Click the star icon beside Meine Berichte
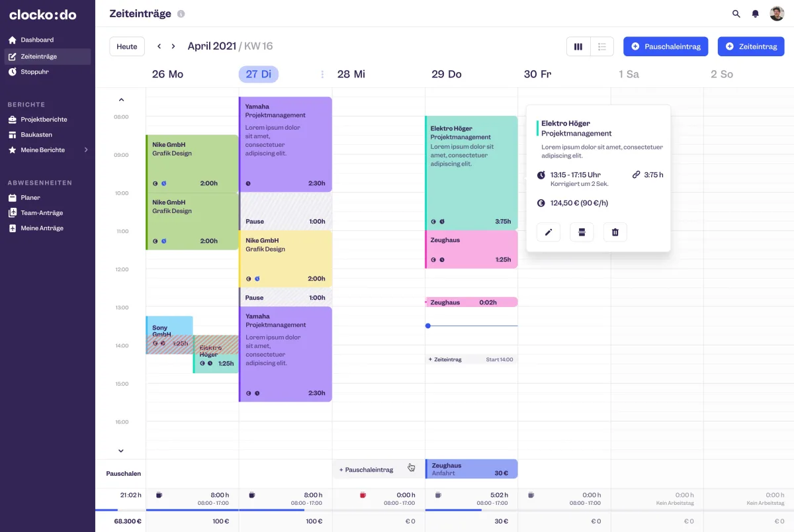This screenshot has height=532, width=794. pos(12,150)
